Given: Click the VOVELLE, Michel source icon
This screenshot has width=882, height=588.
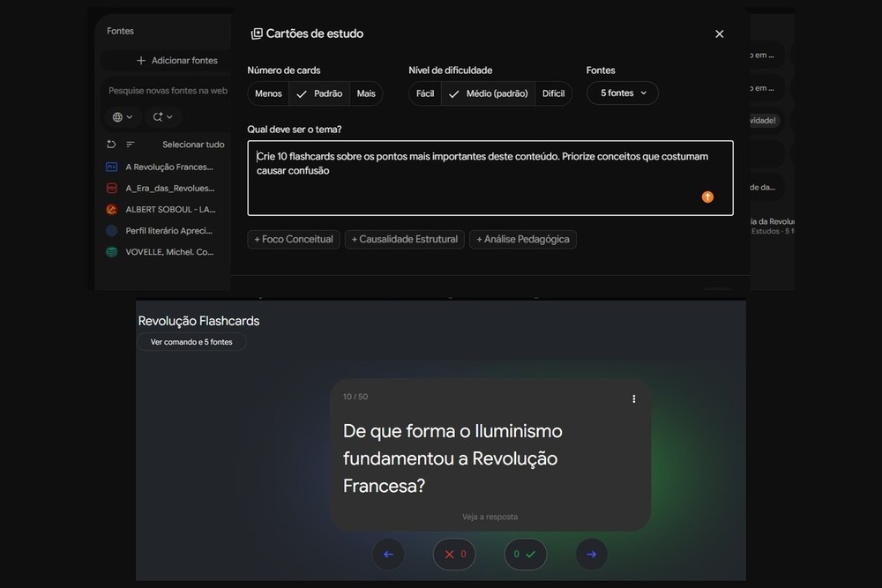Looking at the screenshot, I should coord(111,252).
